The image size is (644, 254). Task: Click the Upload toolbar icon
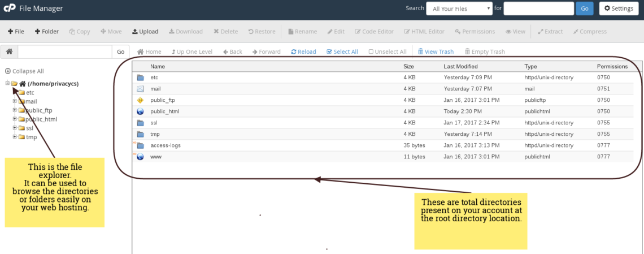(x=135, y=32)
